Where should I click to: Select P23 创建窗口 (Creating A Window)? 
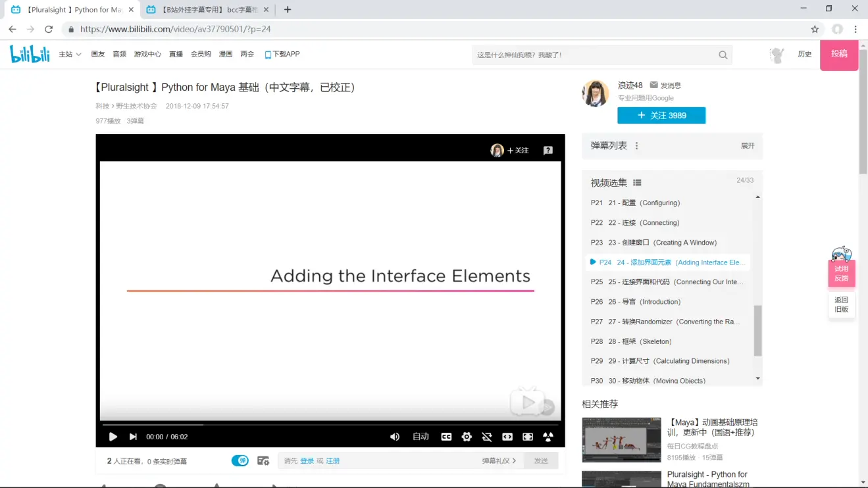click(x=668, y=242)
